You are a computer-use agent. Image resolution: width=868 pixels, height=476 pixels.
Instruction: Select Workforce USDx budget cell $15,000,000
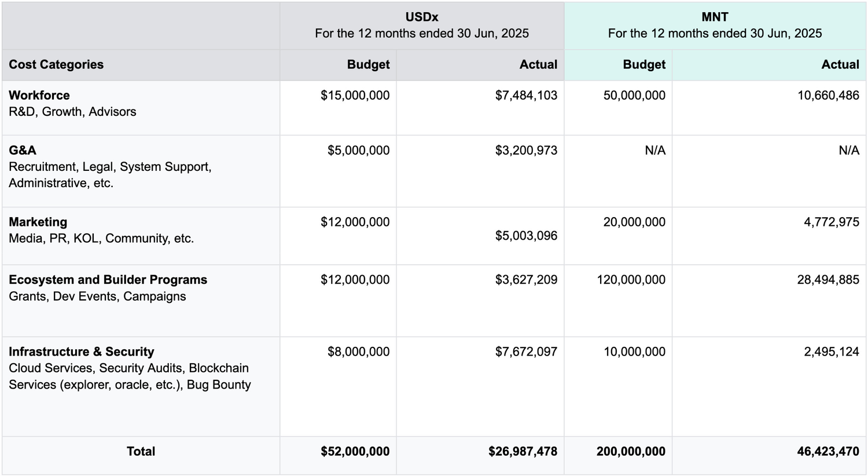pos(355,96)
